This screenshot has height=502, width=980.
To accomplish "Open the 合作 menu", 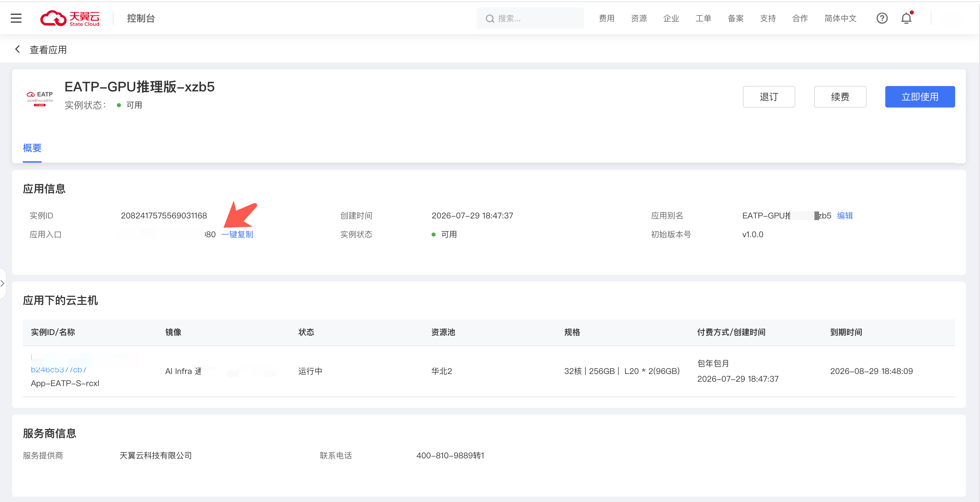I will pyautogui.click(x=800, y=18).
